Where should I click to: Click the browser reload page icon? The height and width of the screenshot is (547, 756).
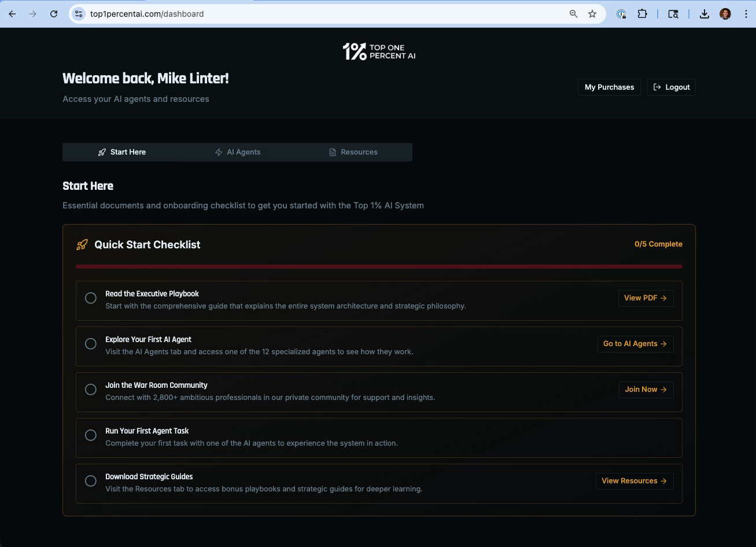tap(54, 14)
